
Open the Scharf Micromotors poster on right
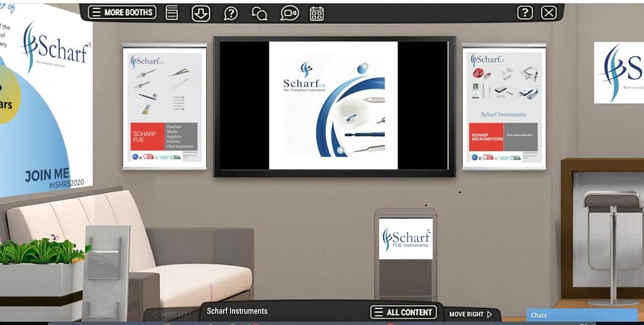[504, 106]
